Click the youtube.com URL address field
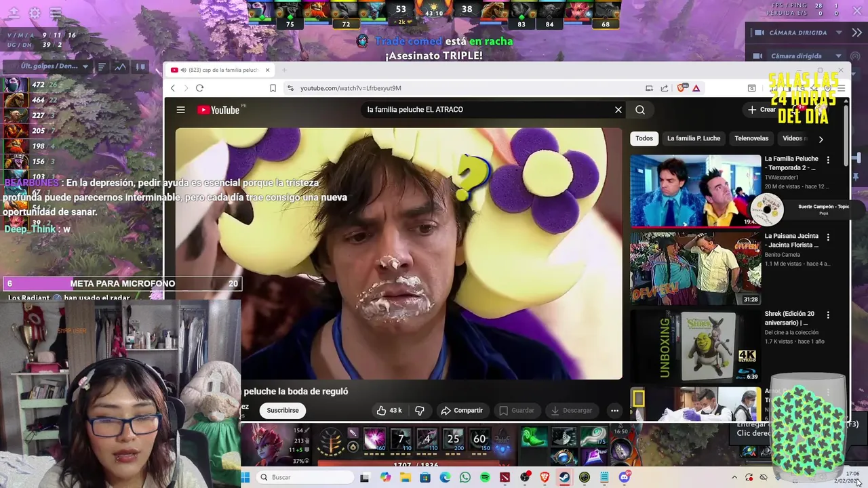Screen dimensions: 868x488 (x=461, y=88)
